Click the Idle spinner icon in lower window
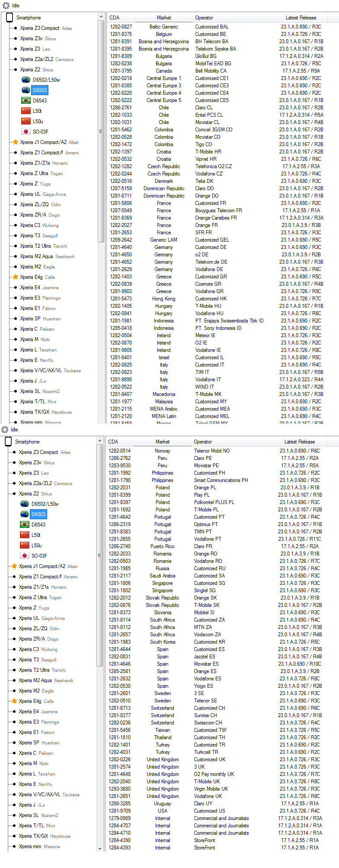 pos(5,430)
